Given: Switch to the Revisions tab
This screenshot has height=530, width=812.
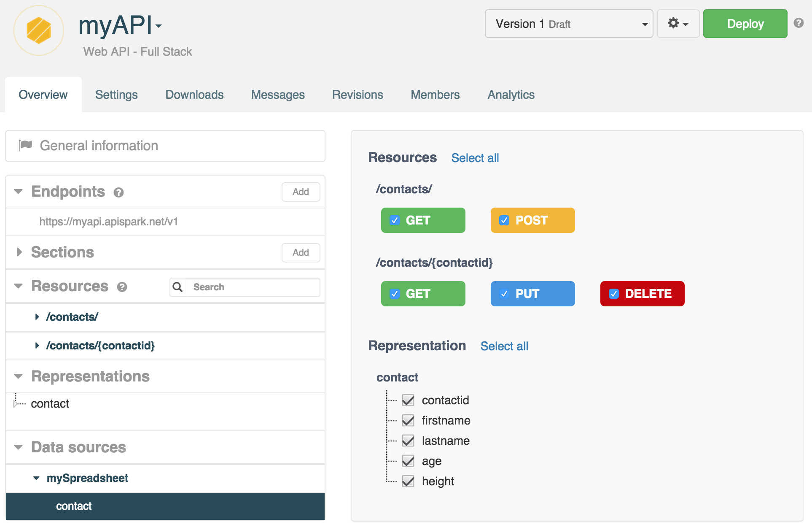Looking at the screenshot, I should pos(358,95).
